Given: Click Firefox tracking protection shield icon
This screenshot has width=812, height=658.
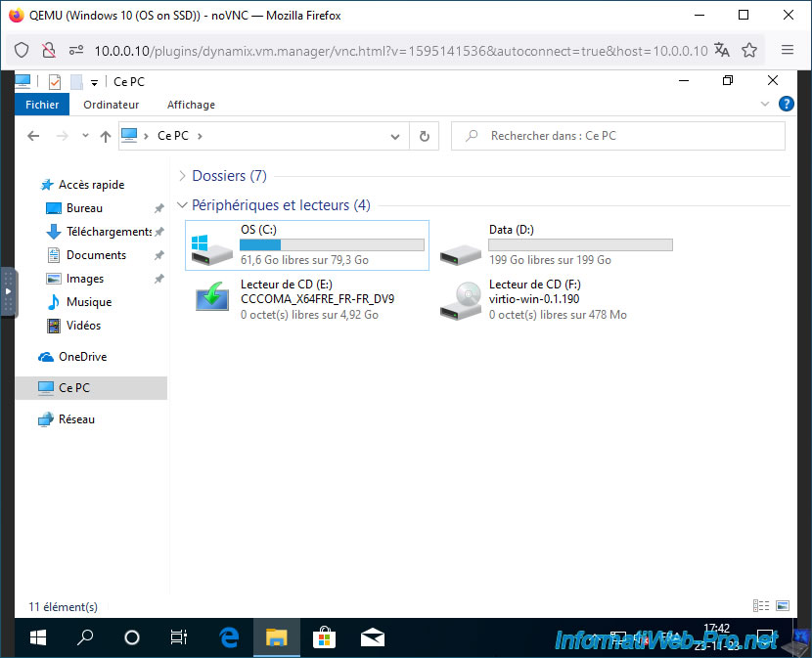Looking at the screenshot, I should click(22, 50).
